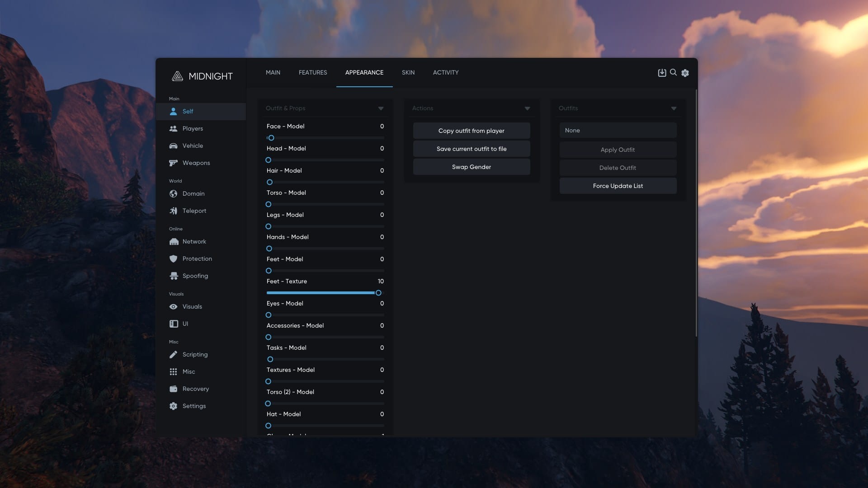Screen dimensions: 868x488
Task: Open search via magnifier icon
Action: pyautogui.click(x=673, y=72)
